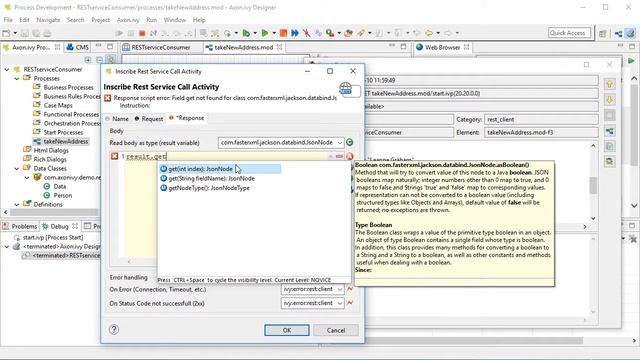Click the green refresh icon beside result type
This screenshot has width=640, height=360.
click(x=350, y=142)
